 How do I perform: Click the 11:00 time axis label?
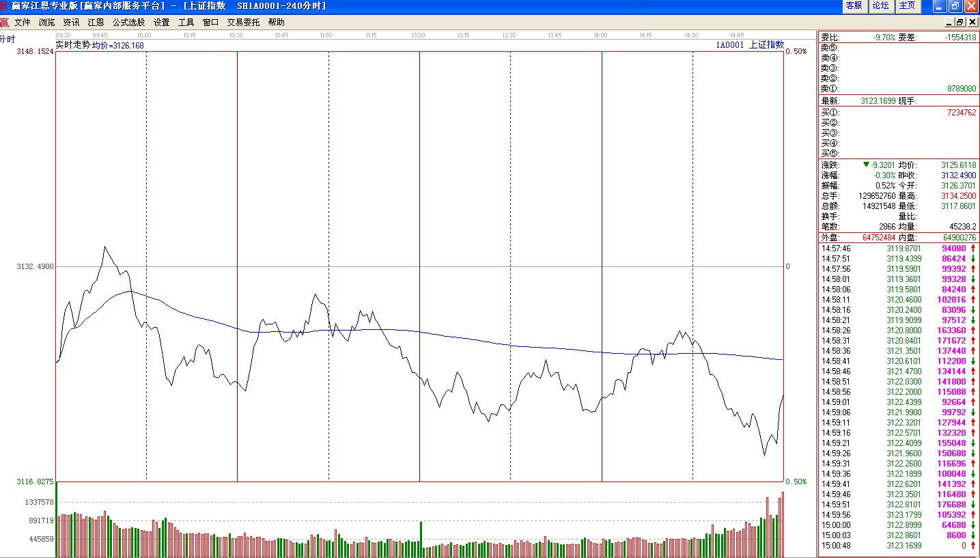click(326, 35)
